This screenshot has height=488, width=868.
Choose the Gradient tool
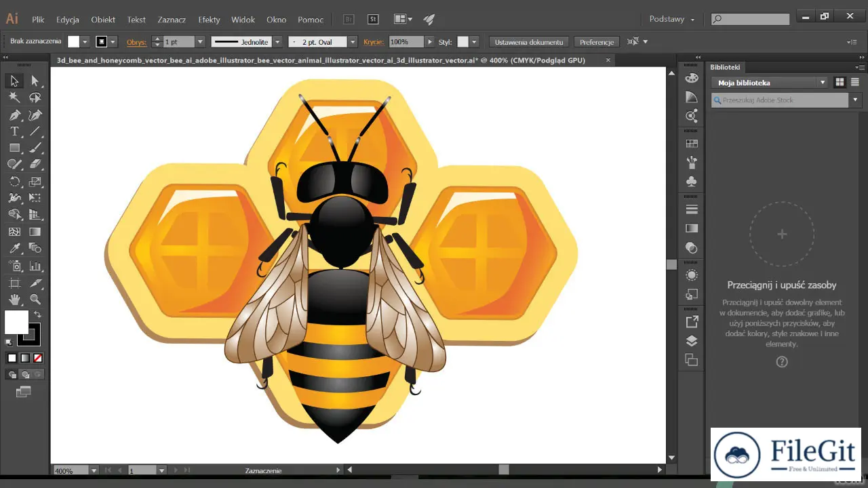click(35, 232)
